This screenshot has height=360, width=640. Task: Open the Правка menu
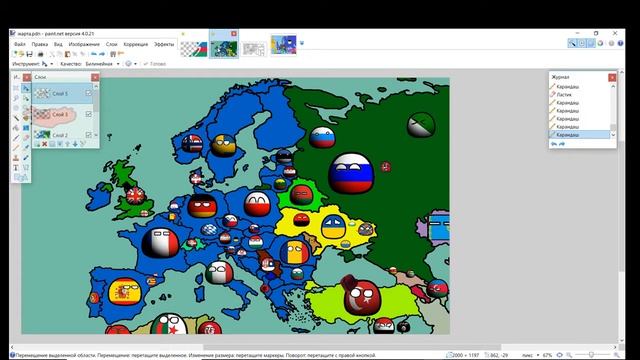tap(40, 44)
